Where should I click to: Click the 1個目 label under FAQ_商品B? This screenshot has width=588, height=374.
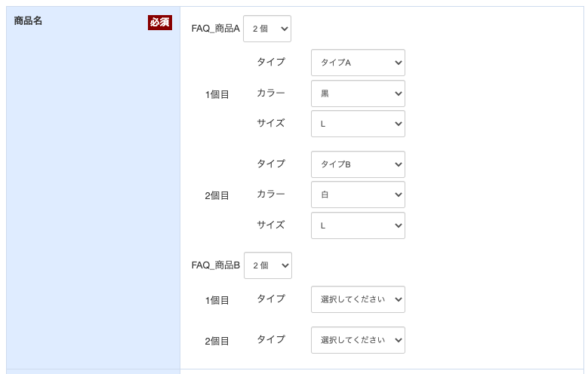(217, 300)
